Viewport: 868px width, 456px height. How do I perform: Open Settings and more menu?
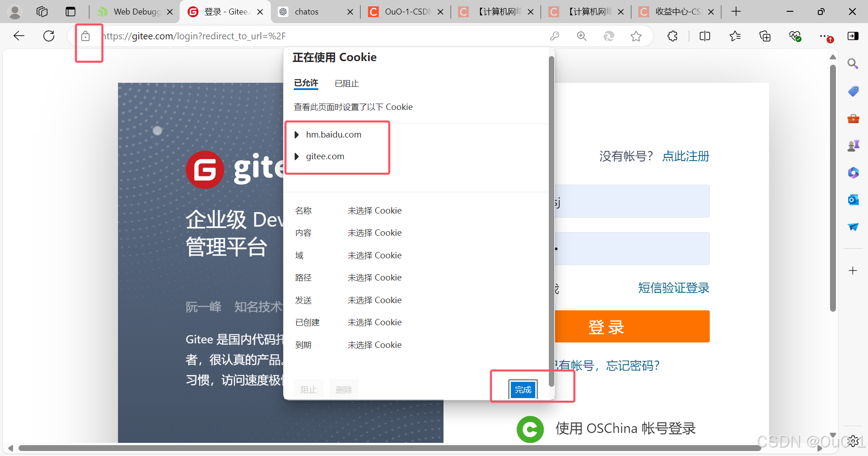tap(826, 36)
